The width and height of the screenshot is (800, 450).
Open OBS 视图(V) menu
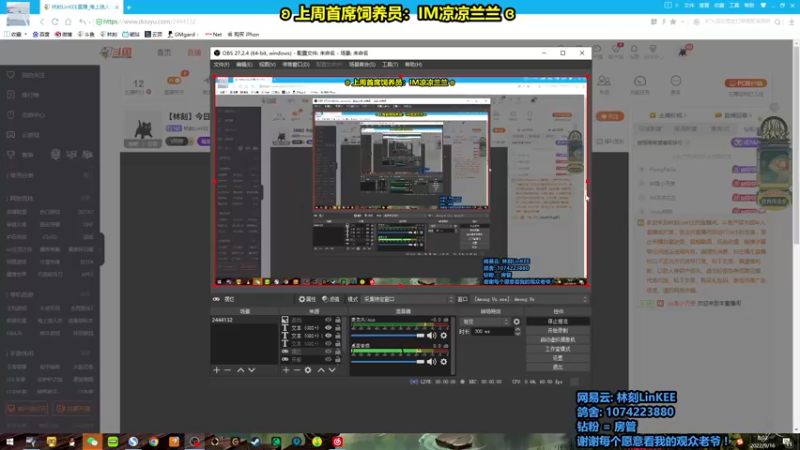coord(267,65)
